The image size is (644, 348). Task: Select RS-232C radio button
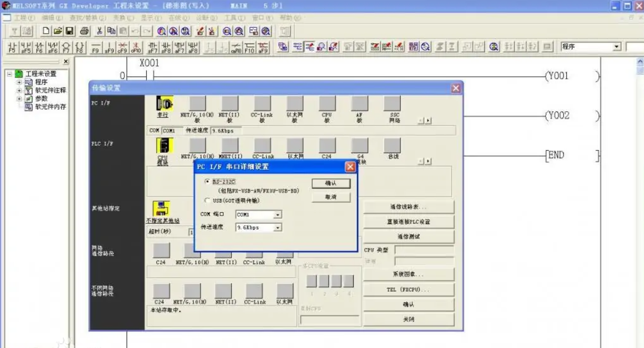click(x=207, y=181)
